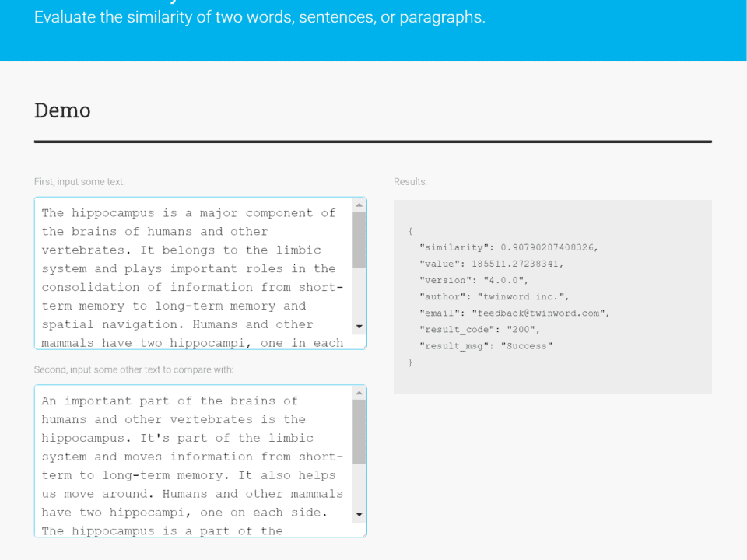Click the feedback@twinword.com email text
Screen dimensions: 747x560
(538, 313)
